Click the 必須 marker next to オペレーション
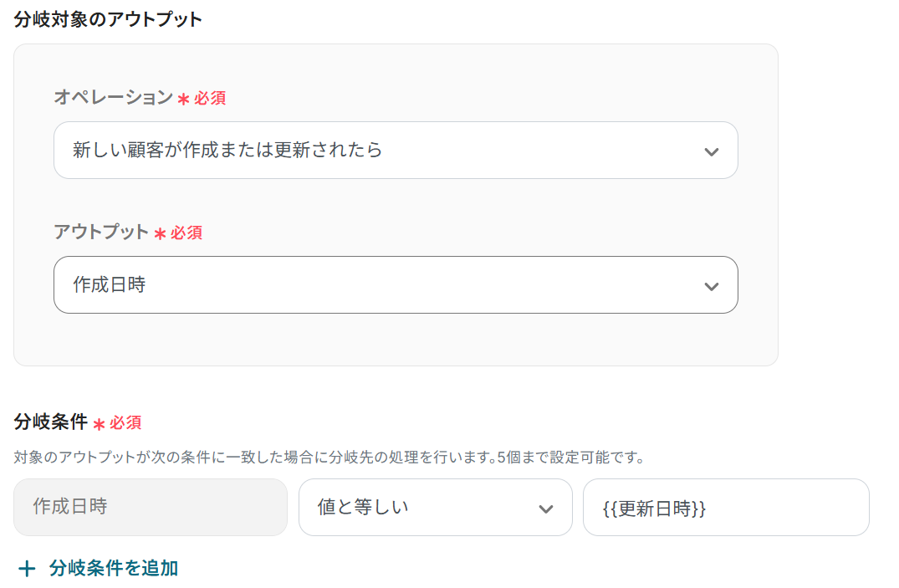899x588 pixels. 210,99
